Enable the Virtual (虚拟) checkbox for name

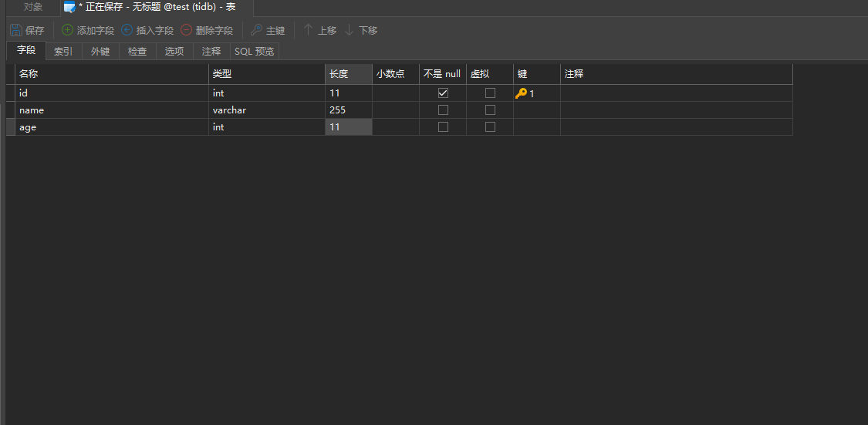pyautogui.click(x=490, y=110)
